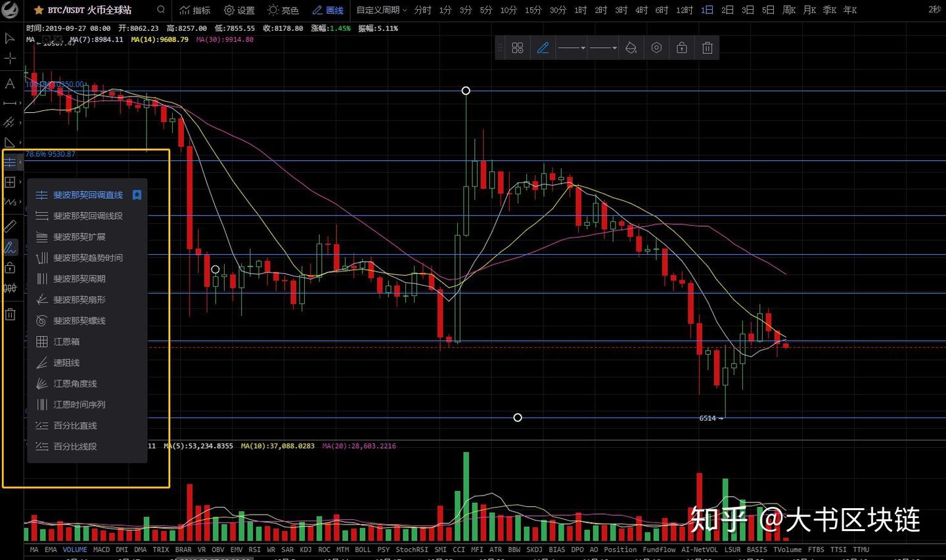Toggle the lock drawings icon in sidebar
This screenshot has height=560, width=946.
(x=10, y=267)
